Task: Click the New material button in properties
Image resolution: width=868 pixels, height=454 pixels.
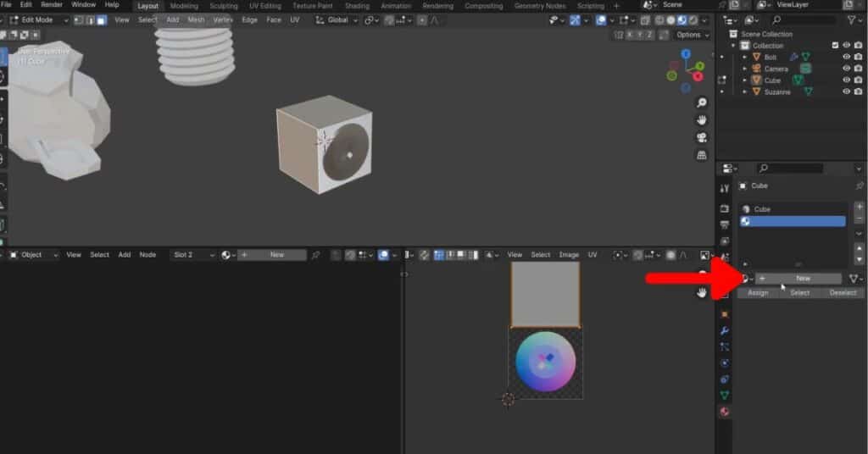Action: point(802,279)
